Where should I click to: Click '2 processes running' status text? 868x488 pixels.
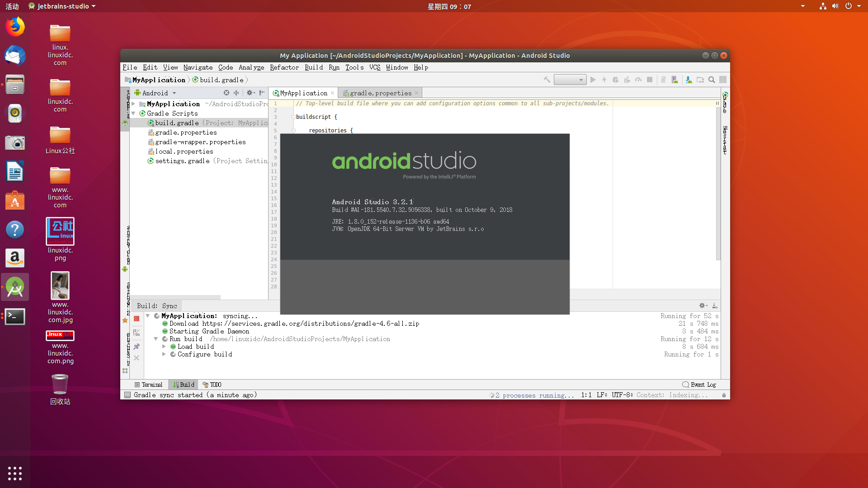(x=534, y=395)
